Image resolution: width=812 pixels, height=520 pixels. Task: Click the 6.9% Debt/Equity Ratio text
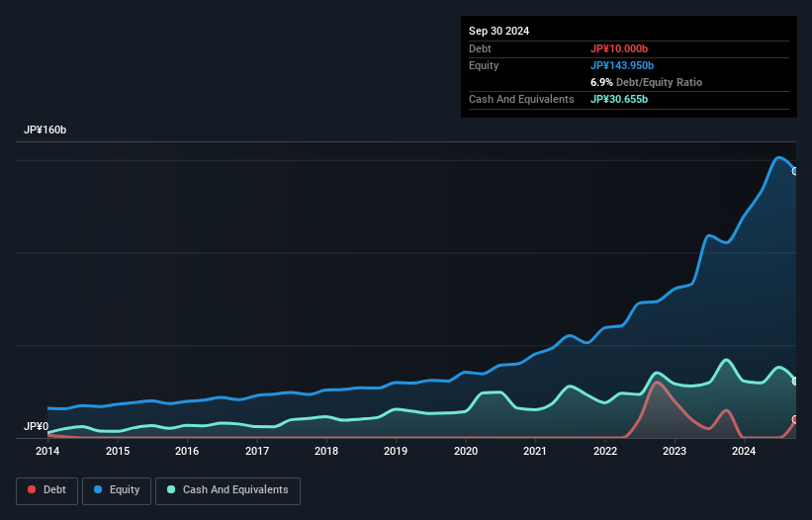click(646, 82)
